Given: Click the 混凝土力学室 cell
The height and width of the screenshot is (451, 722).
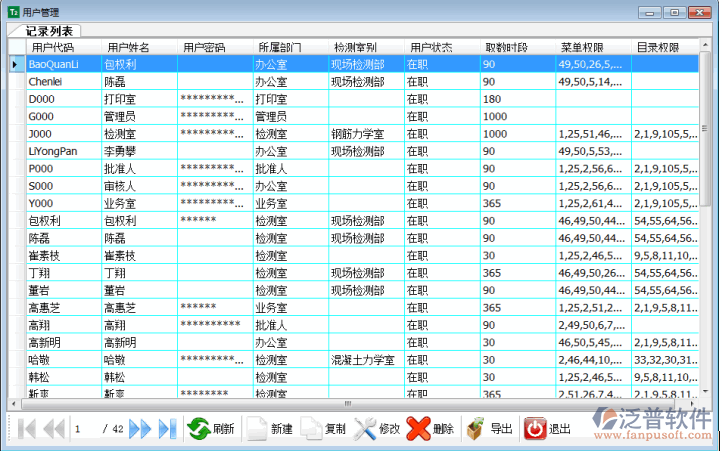Looking at the screenshot, I should [x=366, y=360].
